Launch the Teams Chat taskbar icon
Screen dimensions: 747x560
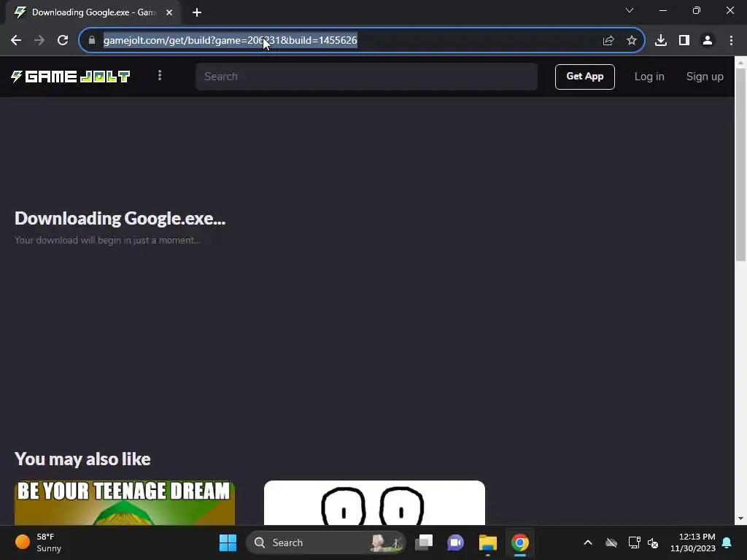pos(455,542)
